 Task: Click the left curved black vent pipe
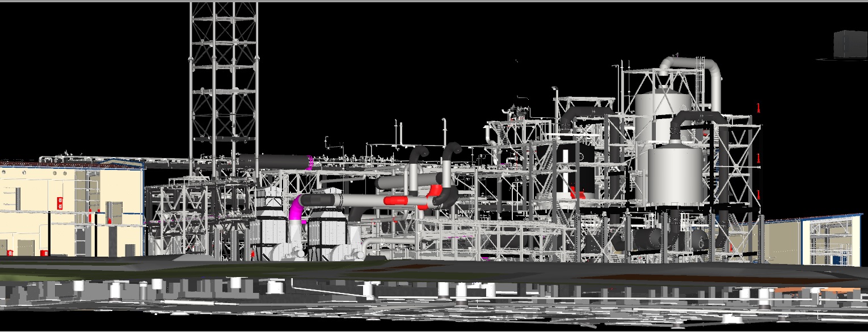pyautogui.click(x=418, y=155)
